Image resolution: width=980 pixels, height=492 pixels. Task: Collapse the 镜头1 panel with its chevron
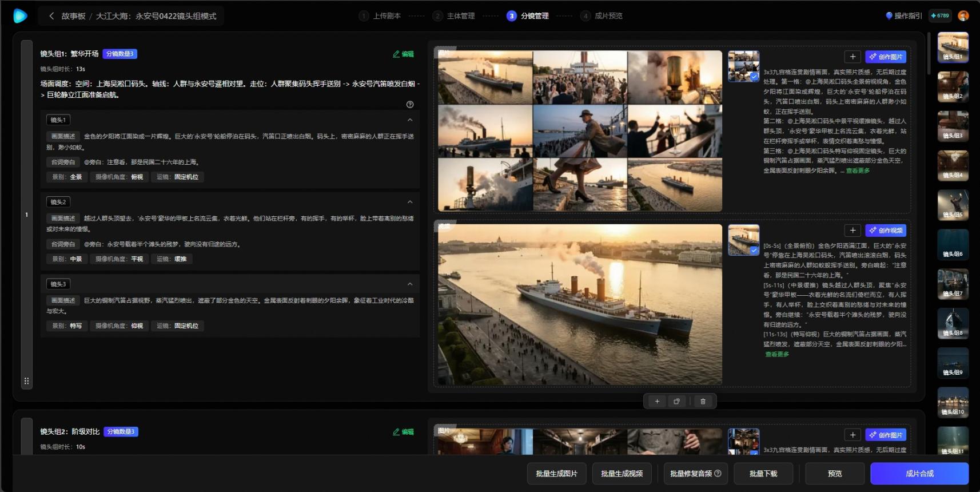pos(410,120)
